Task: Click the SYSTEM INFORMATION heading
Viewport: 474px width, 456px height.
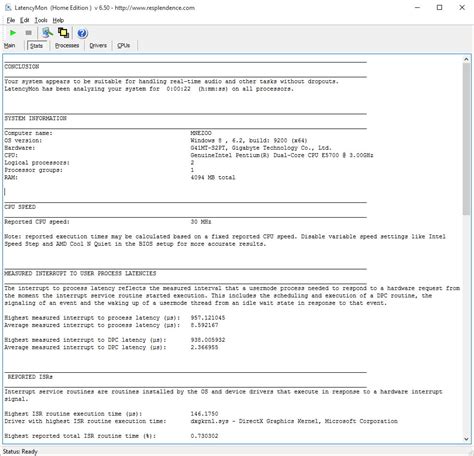Action: 36,118
